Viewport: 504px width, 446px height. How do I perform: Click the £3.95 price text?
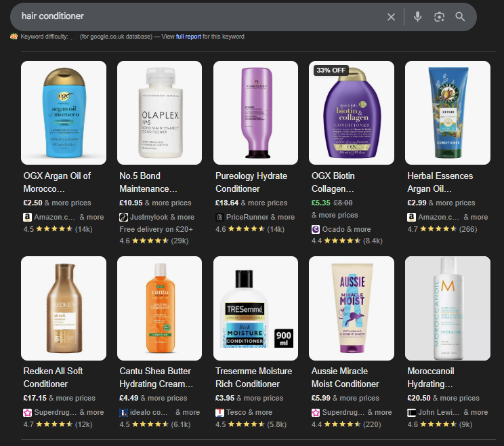click(225, 398)
